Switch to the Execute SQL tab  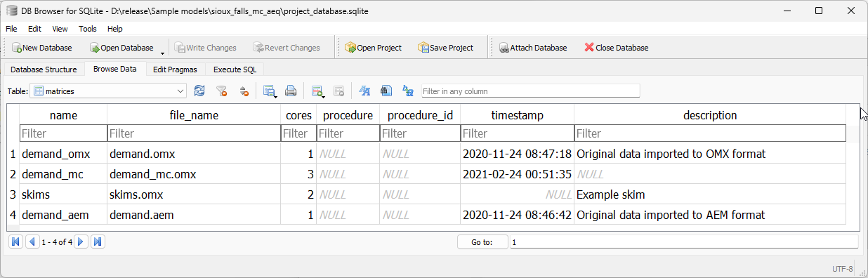click(235, 69)
